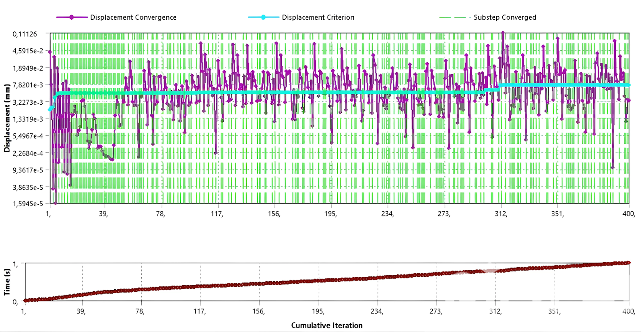Viewport: 644px width, 332px height.
Task: Click the 1,5945e-5 bottom y-axis value
Action: click(x=27, y=204)
